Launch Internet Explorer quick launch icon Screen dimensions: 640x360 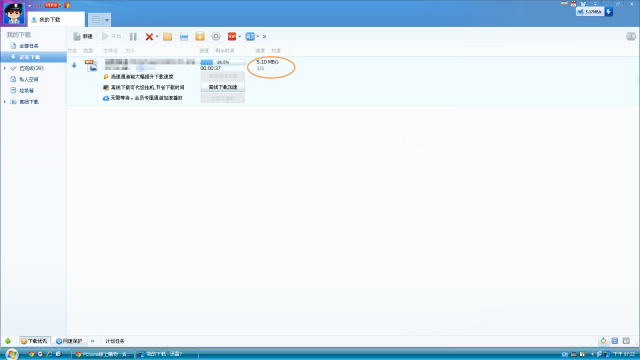(49, 354)
